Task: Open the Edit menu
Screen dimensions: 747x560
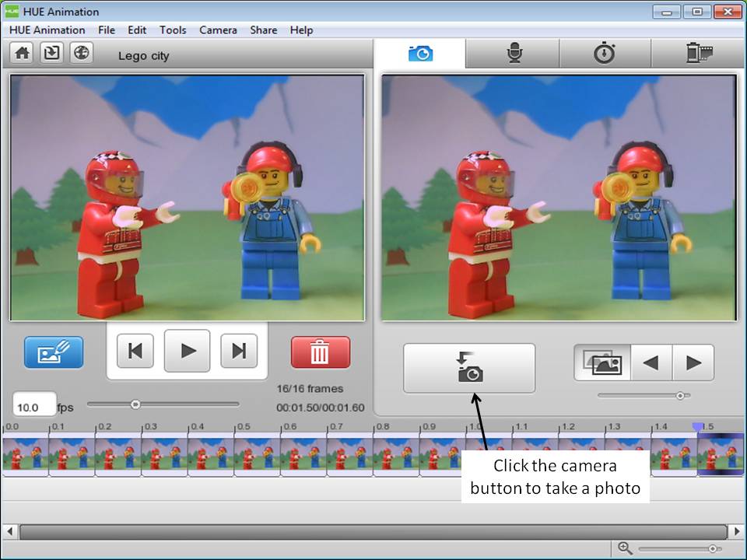Action: 137,30
